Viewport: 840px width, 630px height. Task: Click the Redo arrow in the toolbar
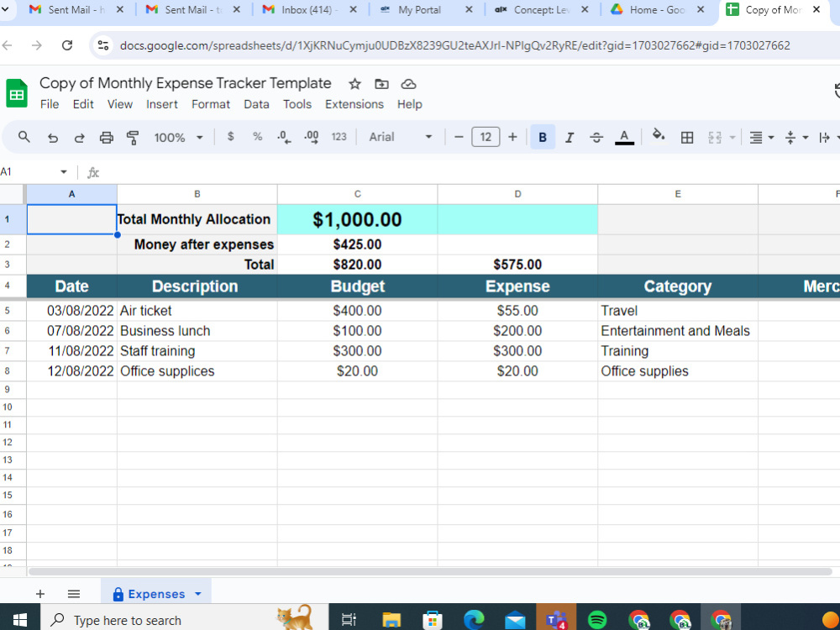coord(79,138)
